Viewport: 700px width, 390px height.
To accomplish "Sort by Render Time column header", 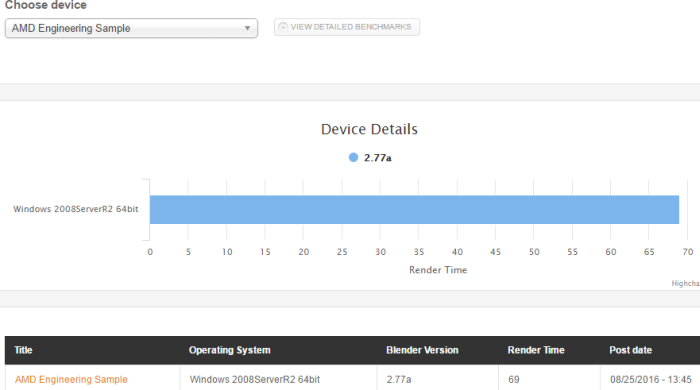I will pyautogui.click(x=536, y=350).
